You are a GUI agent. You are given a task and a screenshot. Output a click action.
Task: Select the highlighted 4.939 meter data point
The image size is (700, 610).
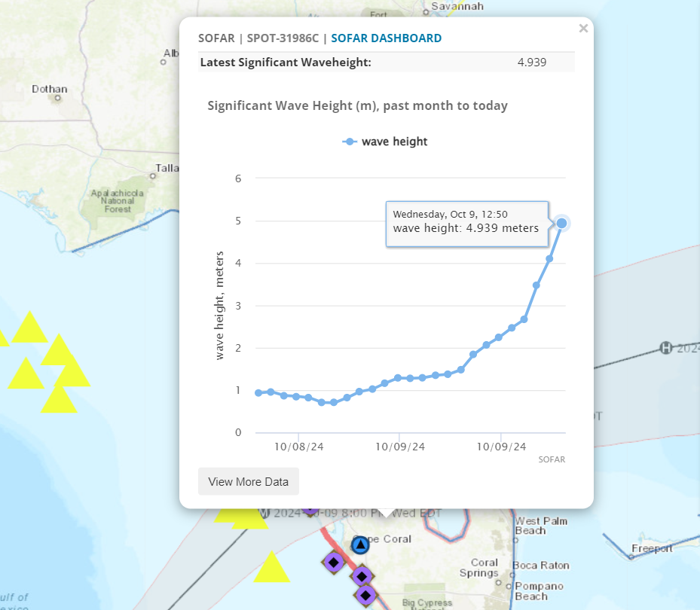[x=561, y=223]
